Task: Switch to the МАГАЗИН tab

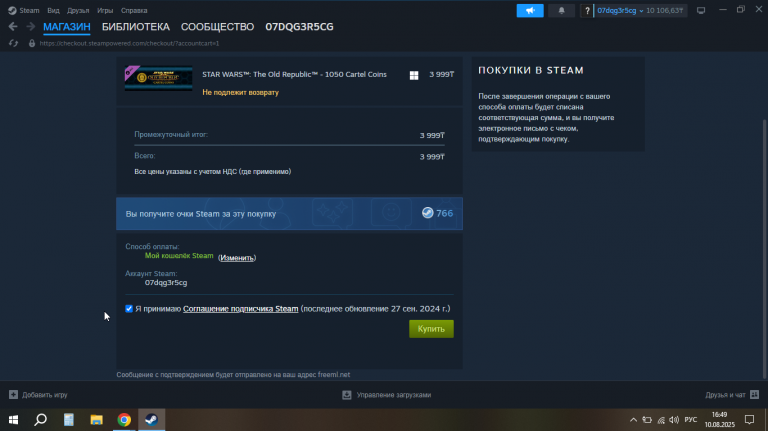Action: [67, 27]
